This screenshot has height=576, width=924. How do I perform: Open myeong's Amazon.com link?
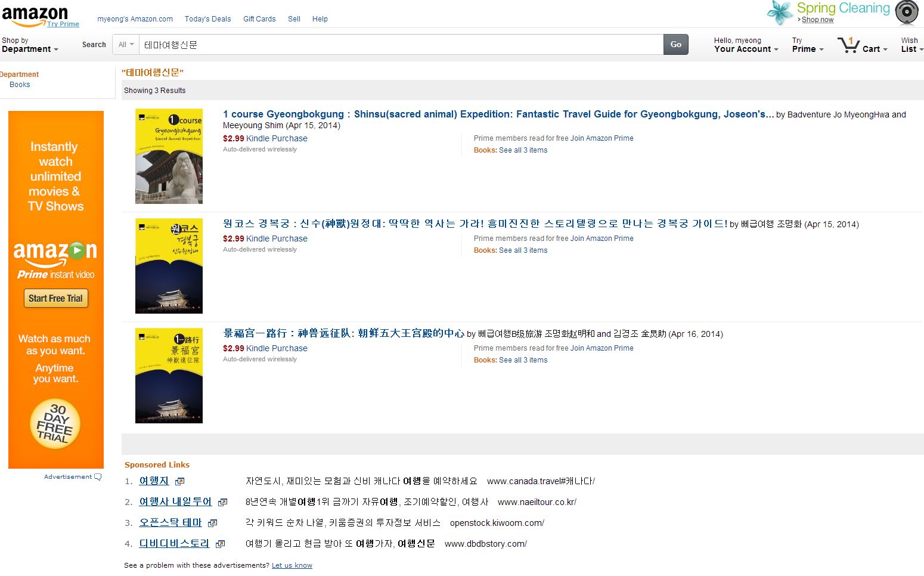[x=135, y=19]
